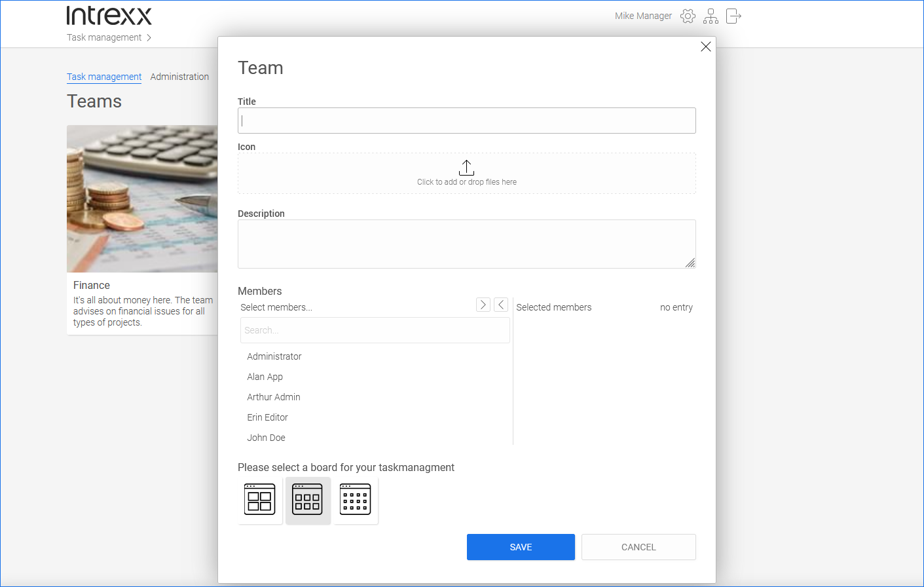Select John Doe from member list
924x587 pixels.
[x=266, y=438]
